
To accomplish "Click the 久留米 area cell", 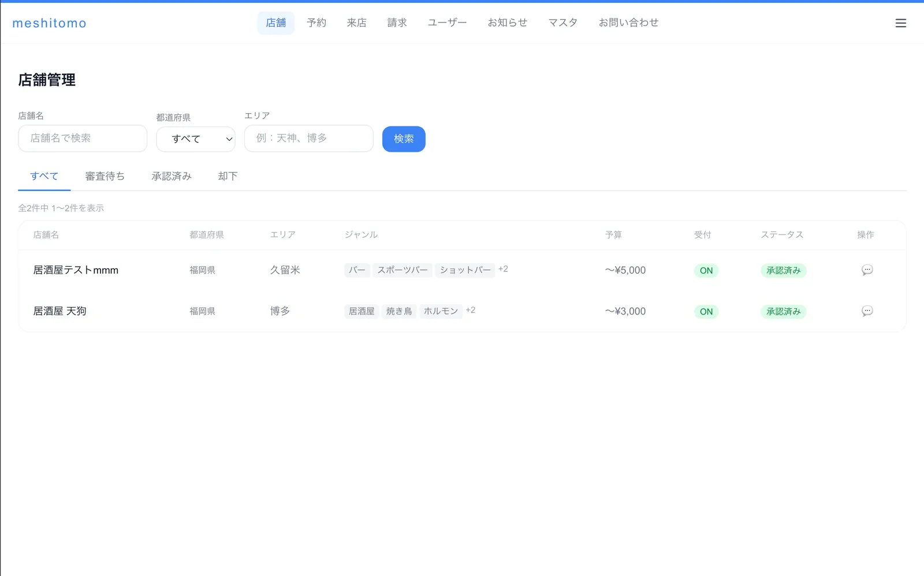I will point(285,270).
